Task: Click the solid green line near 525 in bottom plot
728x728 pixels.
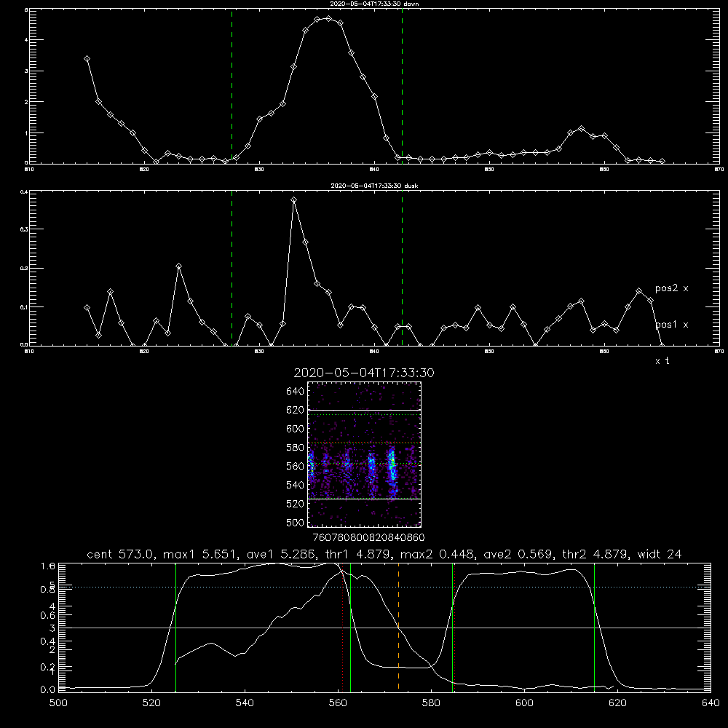Action: tap(175, 628)
